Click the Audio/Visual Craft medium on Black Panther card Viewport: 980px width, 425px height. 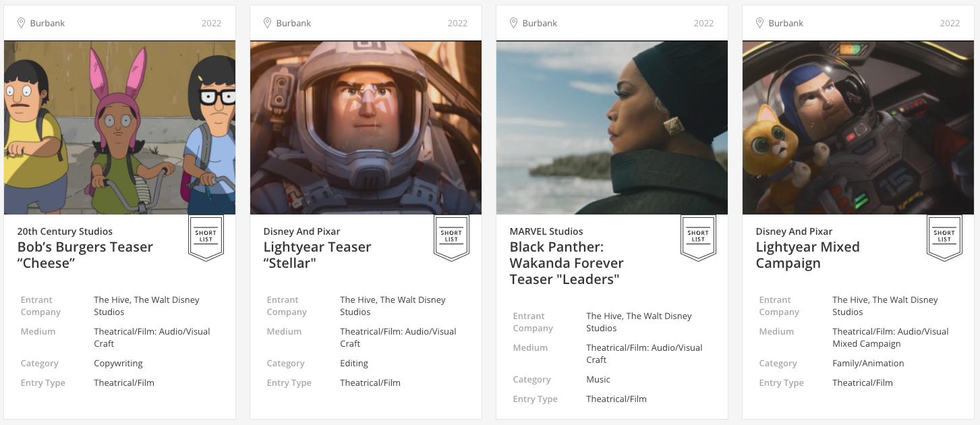[x=644, y=353]
